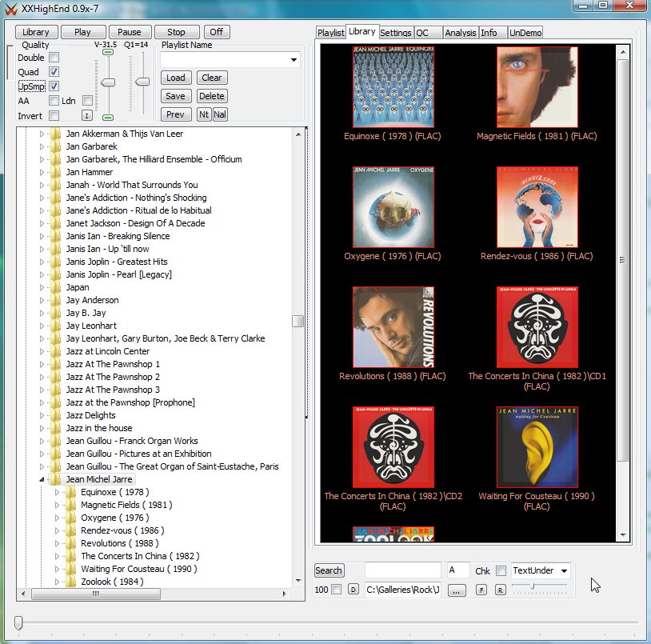
Task: Switch to the Playlist tab
Action: point(330,32)
